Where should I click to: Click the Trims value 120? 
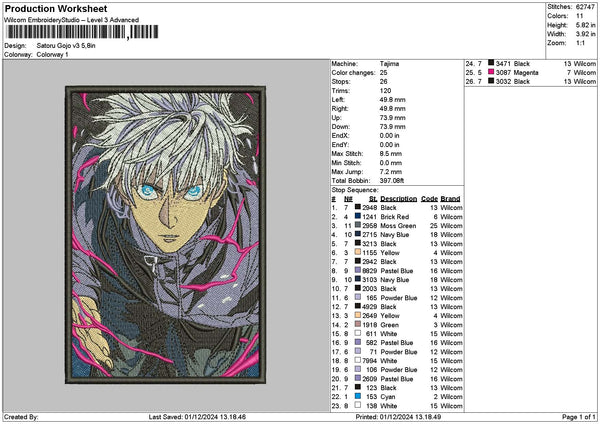pos(385,91)
